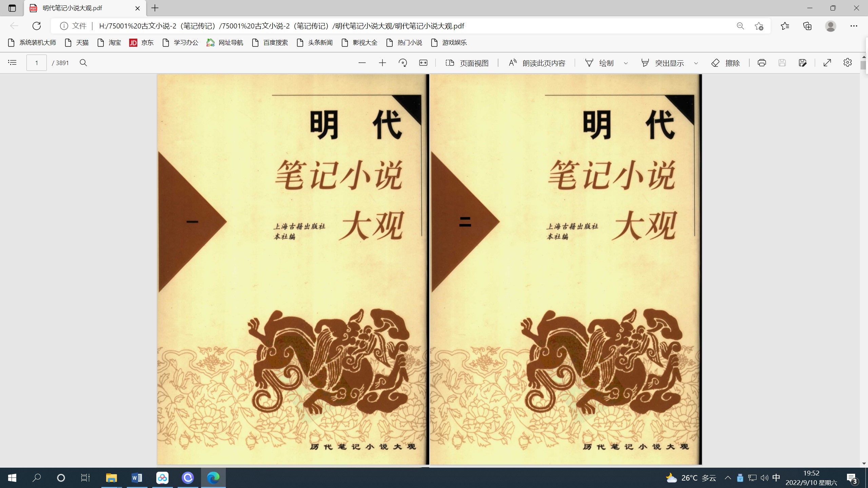Screen dimensions: 868x488
Task: Add this page to favorites
Action: (x=759, y=26)
